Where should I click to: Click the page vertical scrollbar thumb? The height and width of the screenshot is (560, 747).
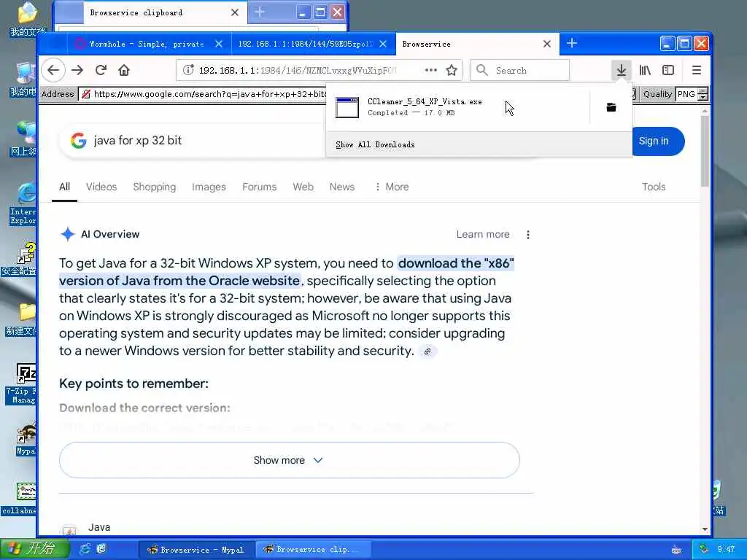click(x=705, y=150)
